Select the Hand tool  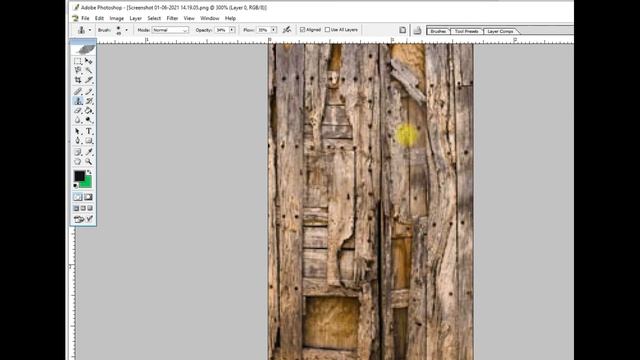coord(78,162)
